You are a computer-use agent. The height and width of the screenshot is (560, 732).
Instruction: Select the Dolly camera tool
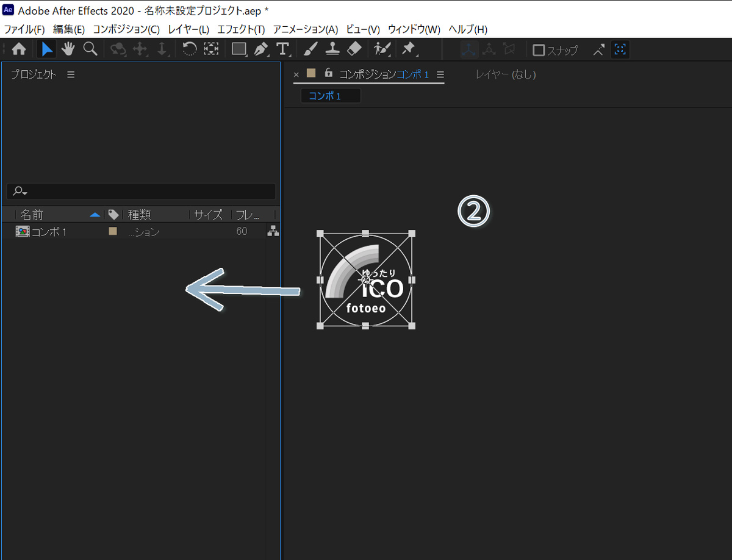(162, 49)
